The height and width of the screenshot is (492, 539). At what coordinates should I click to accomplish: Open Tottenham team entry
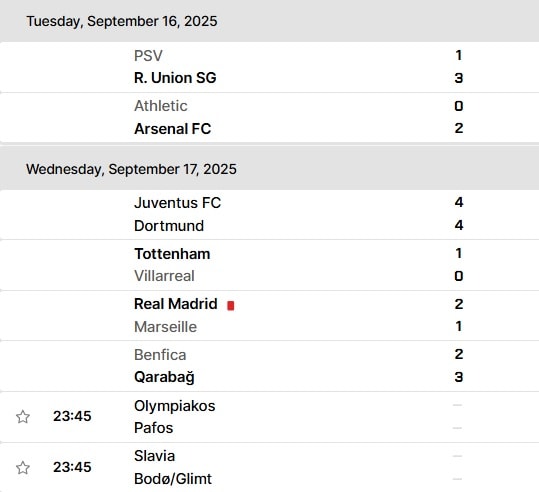pos(172,254)
